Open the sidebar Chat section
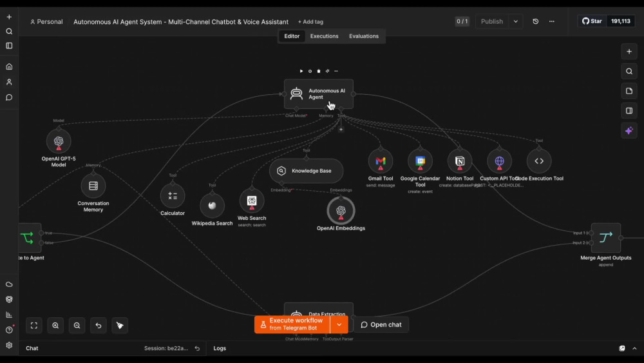 9,97
